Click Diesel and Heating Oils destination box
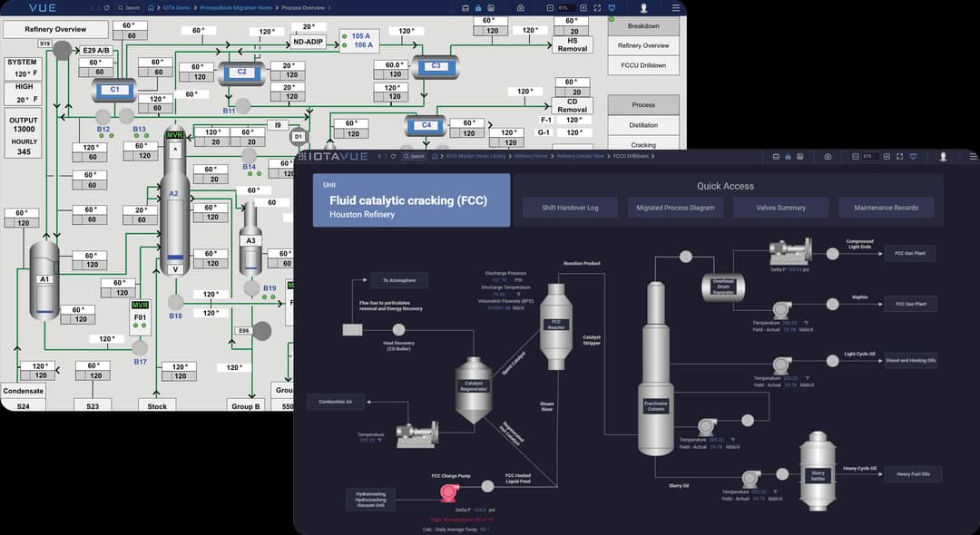Viewport: 980px width, 535px height. coord(910,360)
